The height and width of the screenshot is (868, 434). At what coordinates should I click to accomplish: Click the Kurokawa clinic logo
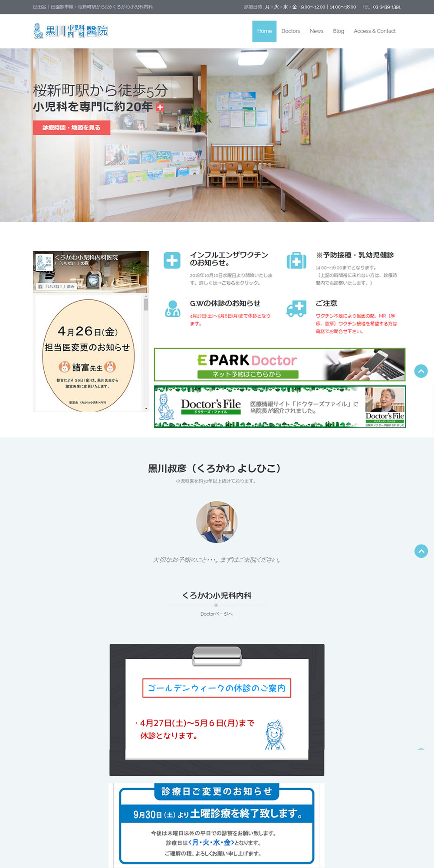point(70,31)
